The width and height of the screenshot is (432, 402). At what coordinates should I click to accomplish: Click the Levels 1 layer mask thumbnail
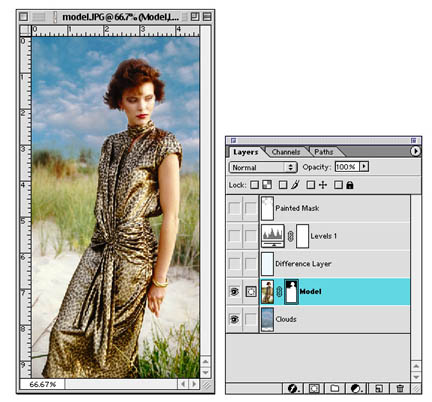(x=302, y=236)
